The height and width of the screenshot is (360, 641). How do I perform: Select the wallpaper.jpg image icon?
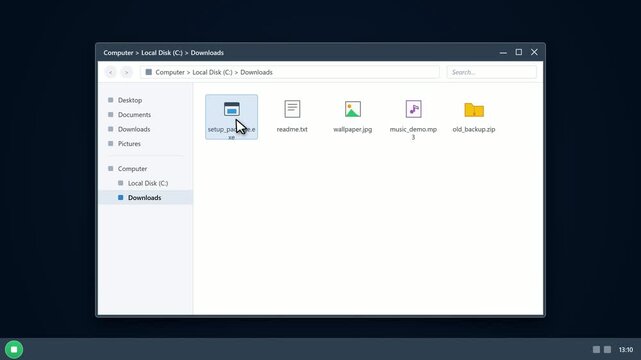point(352,109)
